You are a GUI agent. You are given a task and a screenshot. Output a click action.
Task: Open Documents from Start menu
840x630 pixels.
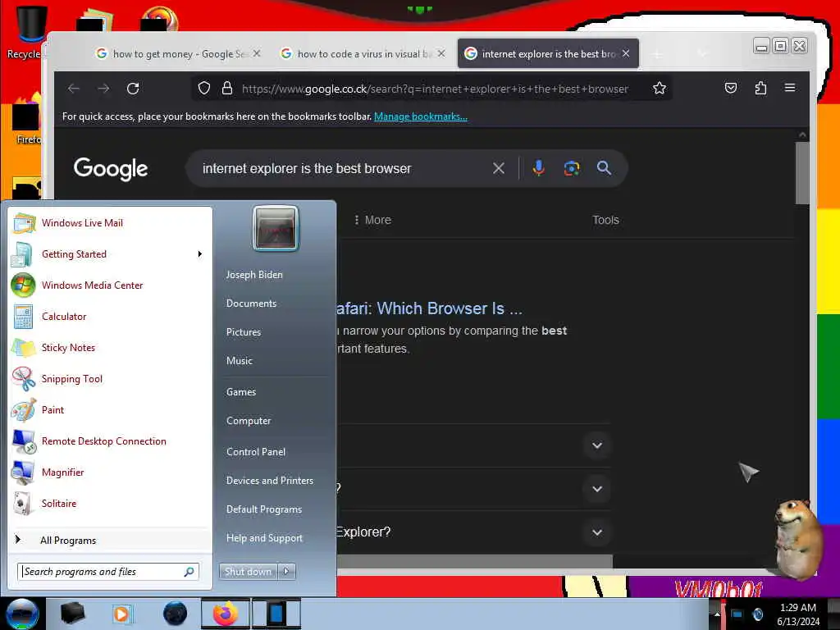coord(251,304)
